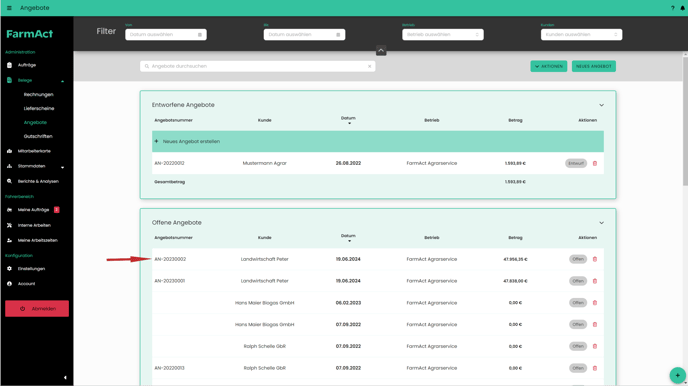
Task: Click the Angebote durchsuchen search field
Action: pos(258,66)
